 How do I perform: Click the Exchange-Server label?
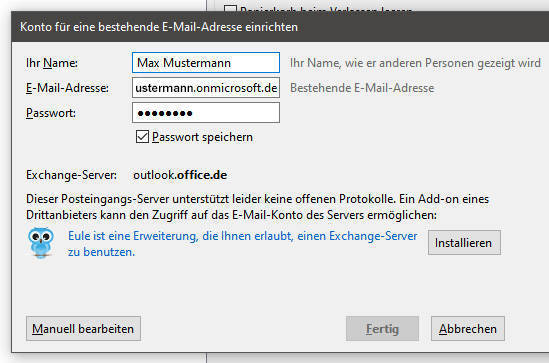71,175
